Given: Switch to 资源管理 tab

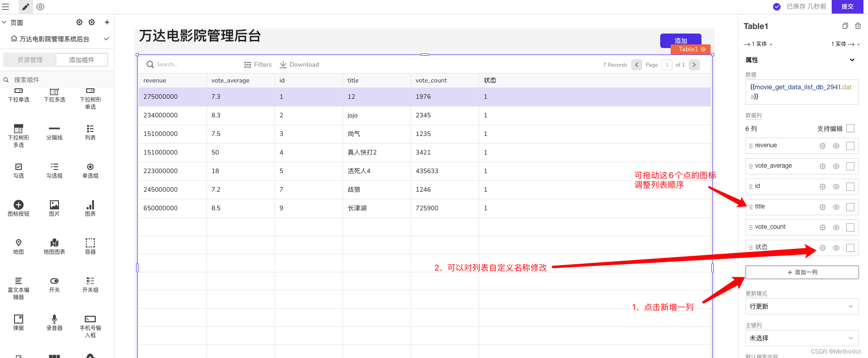Looking at the screenshot, I should (30, 60).
